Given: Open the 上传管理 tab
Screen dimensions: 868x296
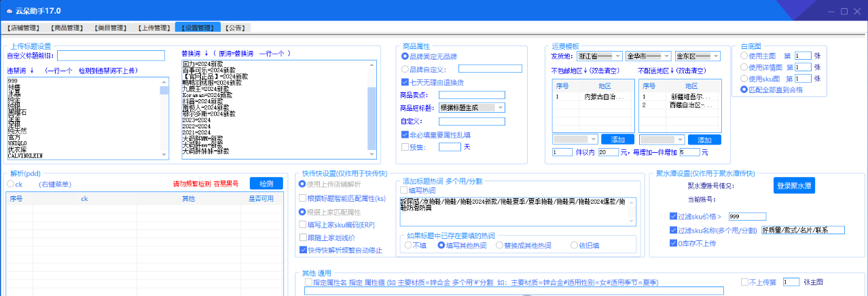Looking at the screenshot, I should pyautogui.click(x=153, y=28).
